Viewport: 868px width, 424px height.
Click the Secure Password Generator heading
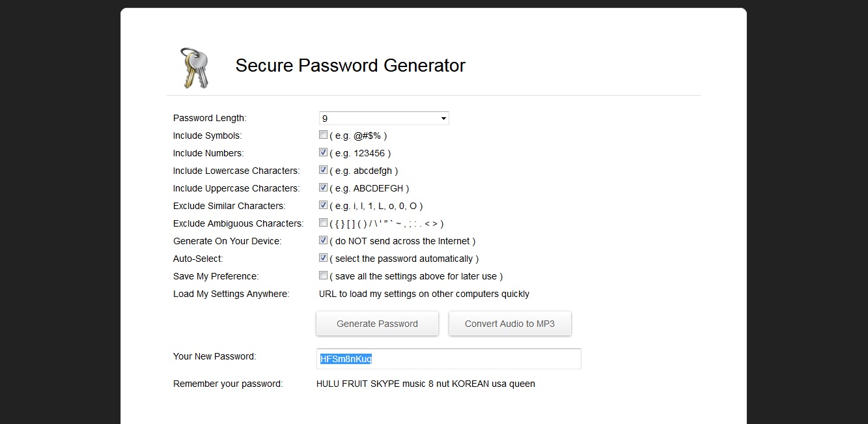point(350,66)
